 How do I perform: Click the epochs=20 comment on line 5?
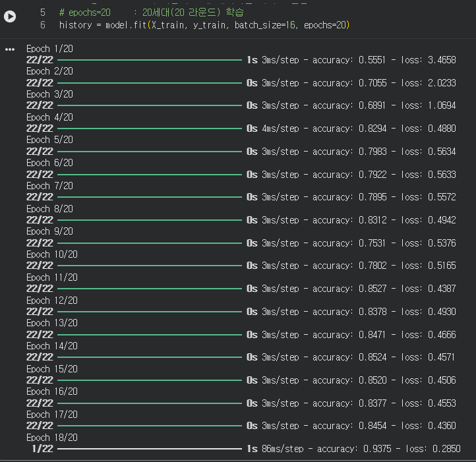click(x=152, y=13)
